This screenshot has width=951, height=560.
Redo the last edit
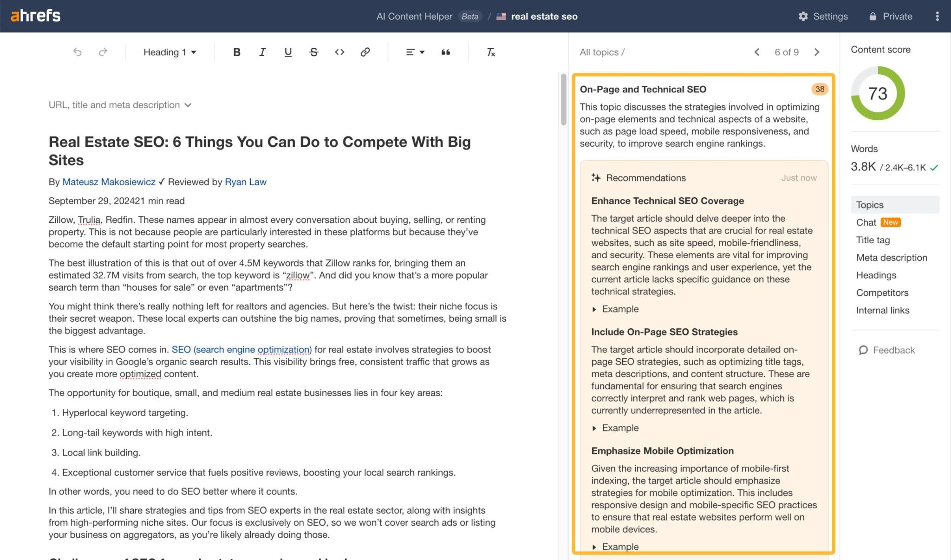tap(102, 52)
